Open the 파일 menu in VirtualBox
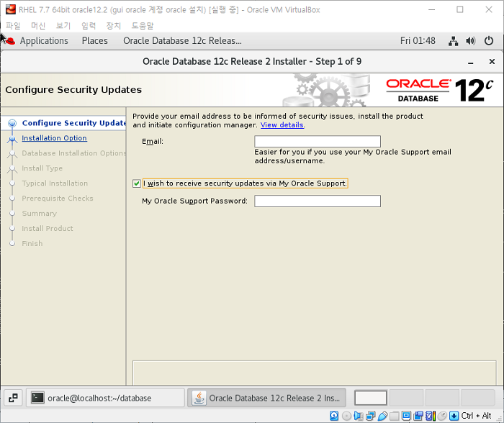Screen dimensions: 504x423 click(13, 26)
